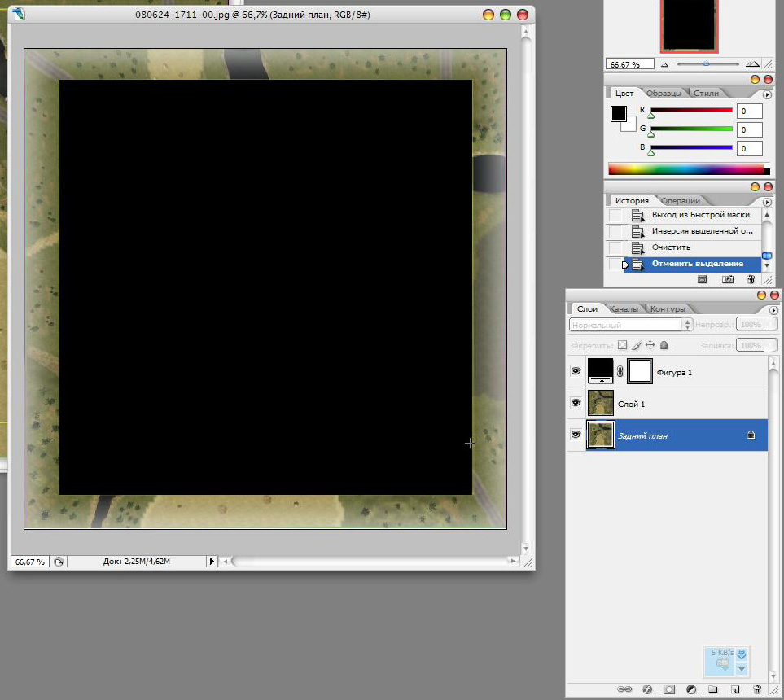Click the R value input field
The width and height of the screenshot is (784, 700).
point(750,112)
